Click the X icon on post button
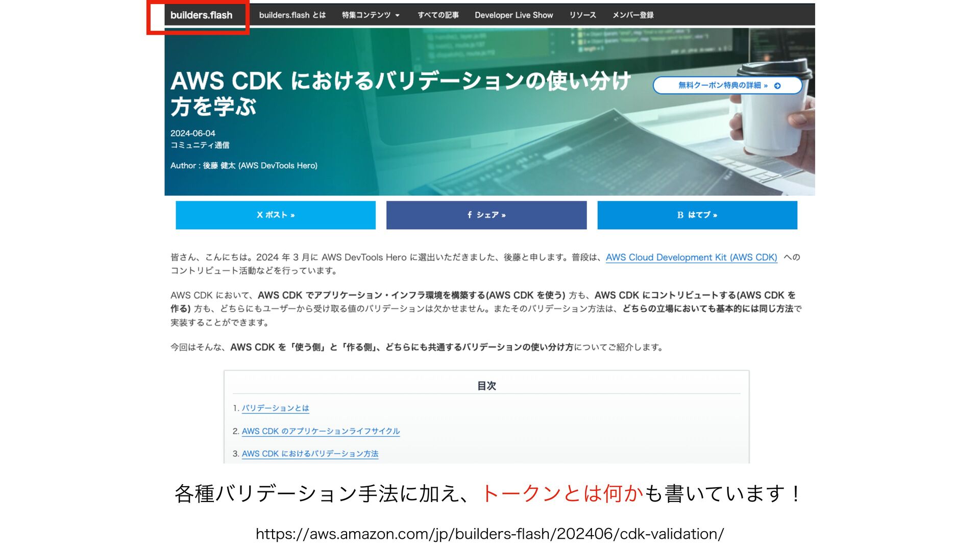 [x=259, y=215]
